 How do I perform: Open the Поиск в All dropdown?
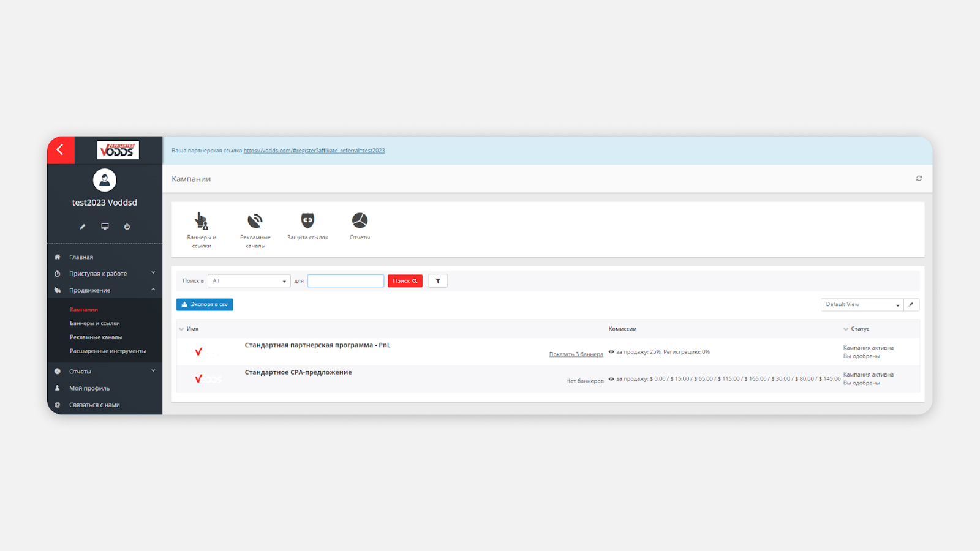(249, 281)
